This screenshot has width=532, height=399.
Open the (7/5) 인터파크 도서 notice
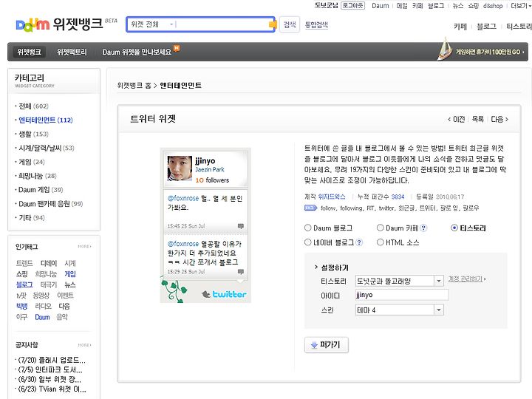(50, 369)
